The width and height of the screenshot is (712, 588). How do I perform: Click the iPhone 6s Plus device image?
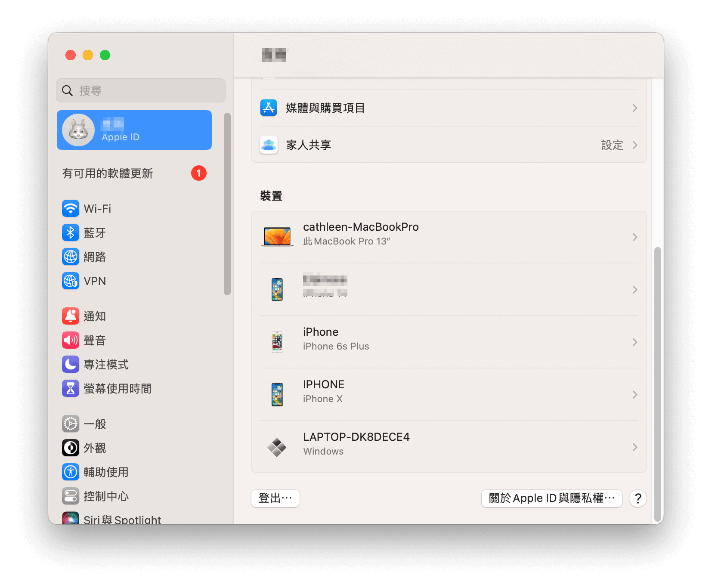click(277, 342)
